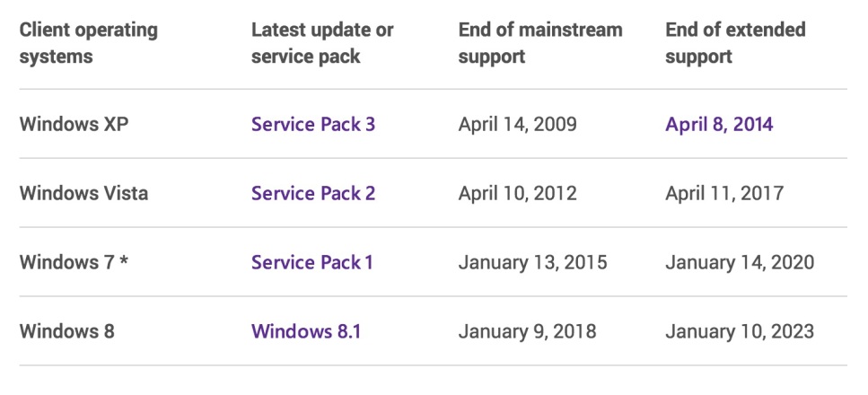The height and width of the screenshot is (395, 868).
Task: Click the End of extended support header
Action: (735, 42)
